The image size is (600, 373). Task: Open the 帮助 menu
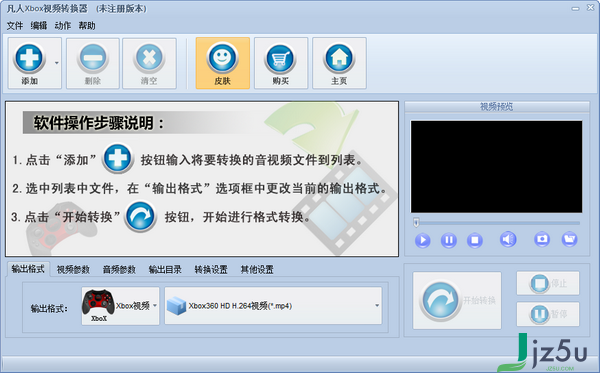(87, 26)
